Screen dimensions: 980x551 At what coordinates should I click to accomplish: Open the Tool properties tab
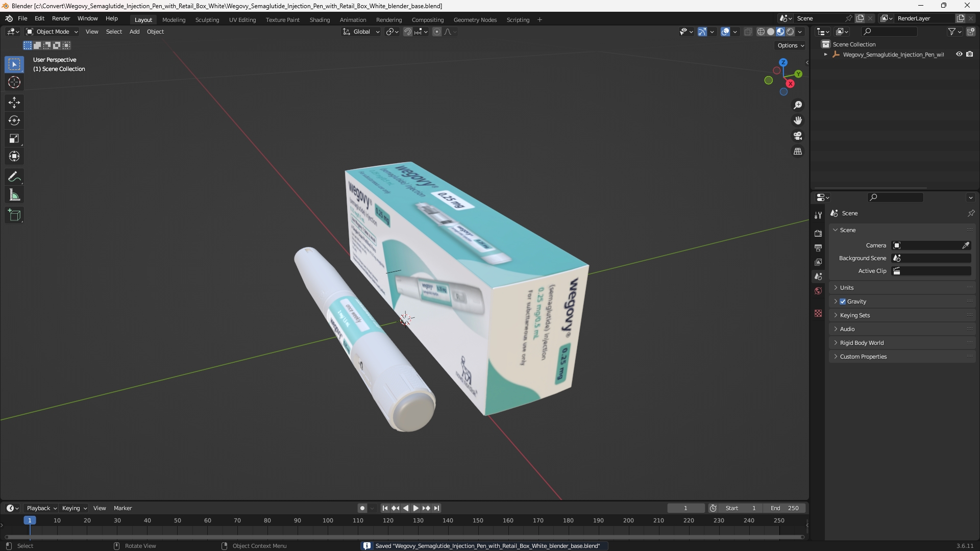click(x=818, y=215)
